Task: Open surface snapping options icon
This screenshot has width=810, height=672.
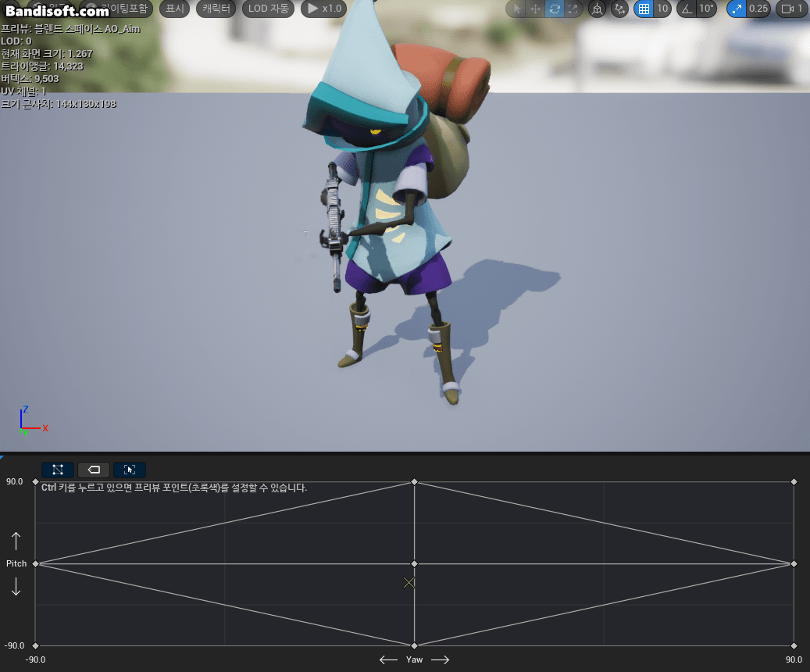Action: (x=619, y=9)
